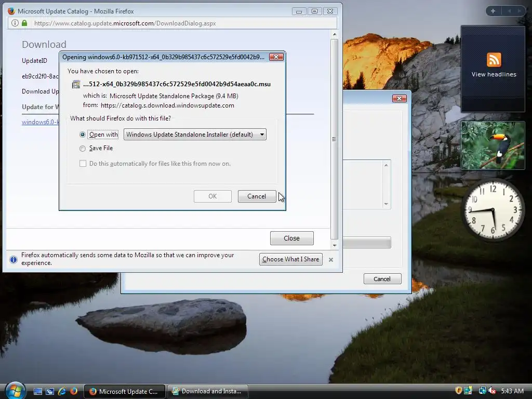Click Cancel in the Download and Install window
Image resolution: width=532 pixels, height=399 pixels.
pos(382,279)
